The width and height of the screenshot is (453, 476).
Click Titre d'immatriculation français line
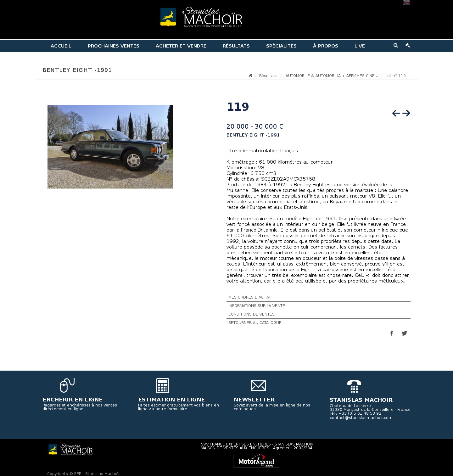(262, 151)
